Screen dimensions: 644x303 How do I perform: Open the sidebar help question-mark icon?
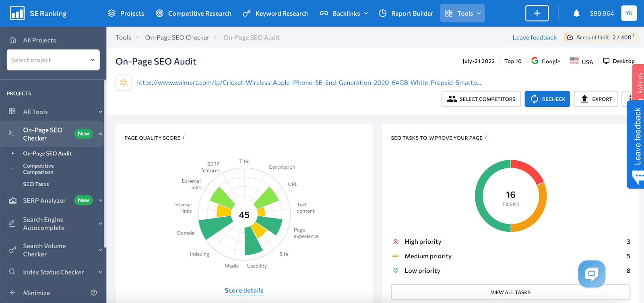tap(94, 293)
